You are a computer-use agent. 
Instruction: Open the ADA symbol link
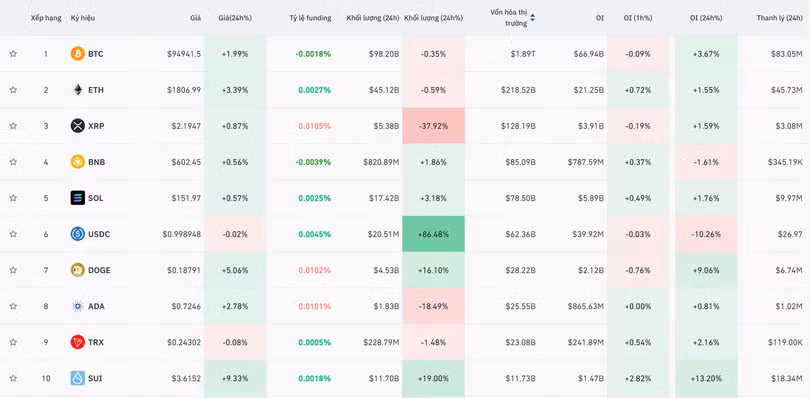coord(96,306)
